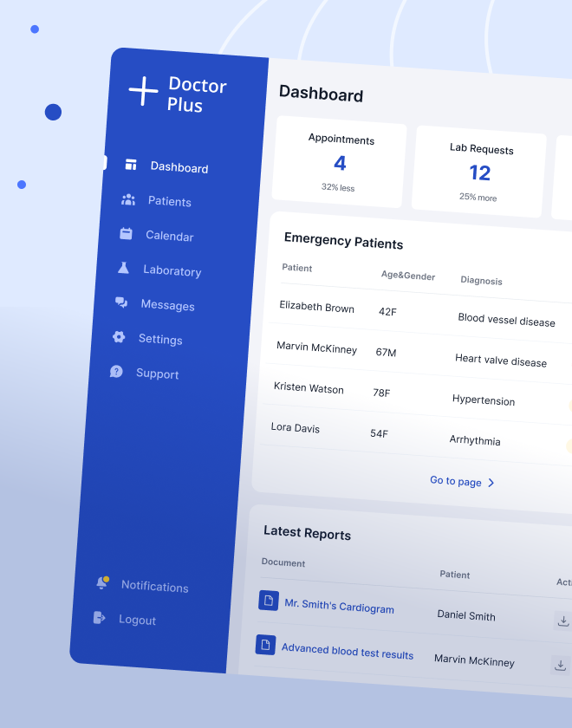Image resolution: width=572 pixels, height=728 pixels.
Task: Click the Dashboard page title
Action: (x=322, y=94)
